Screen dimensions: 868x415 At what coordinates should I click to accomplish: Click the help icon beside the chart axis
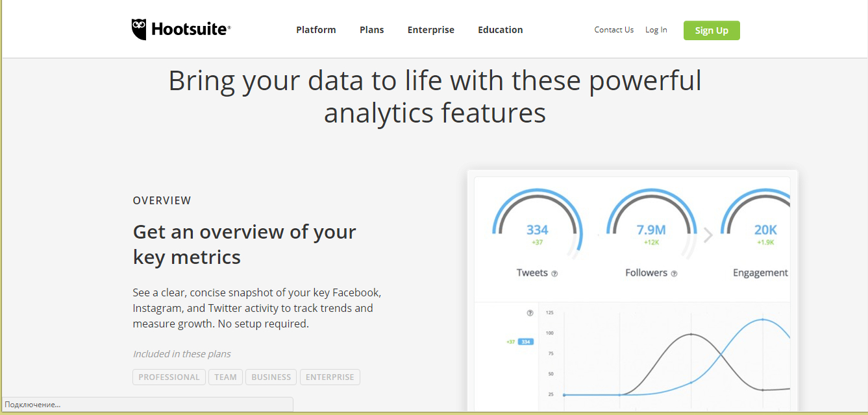(530, 313)
